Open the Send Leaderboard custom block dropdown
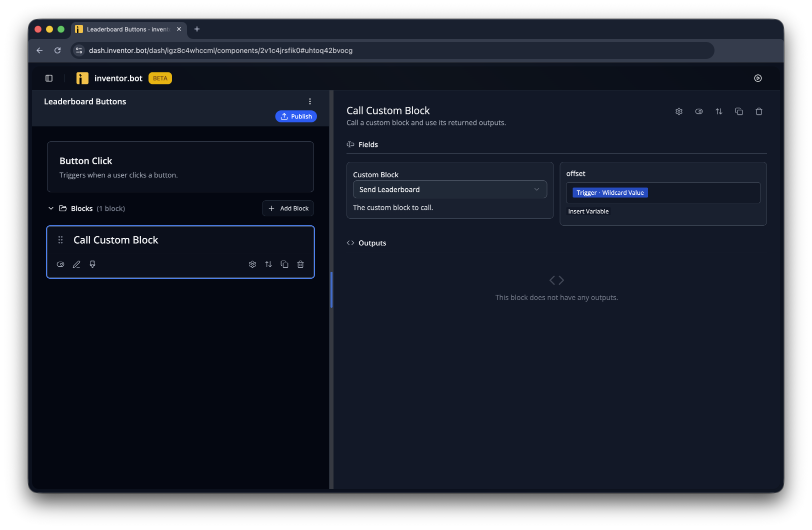 click(450, 189)
